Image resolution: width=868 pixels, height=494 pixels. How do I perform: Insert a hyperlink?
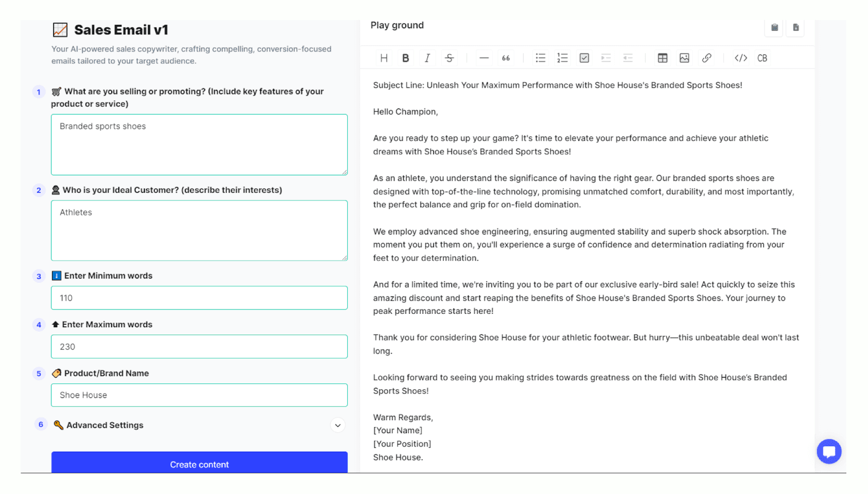coord(706,58)
